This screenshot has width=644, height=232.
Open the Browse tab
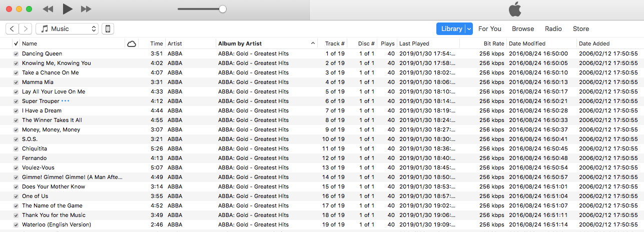523,29
